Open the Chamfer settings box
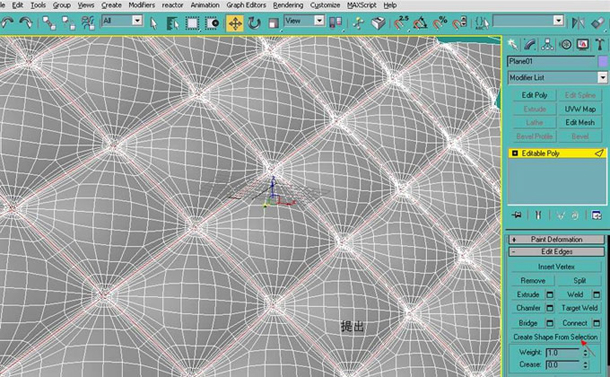This screenshot has height=377, width=610. tap(550, 308)
